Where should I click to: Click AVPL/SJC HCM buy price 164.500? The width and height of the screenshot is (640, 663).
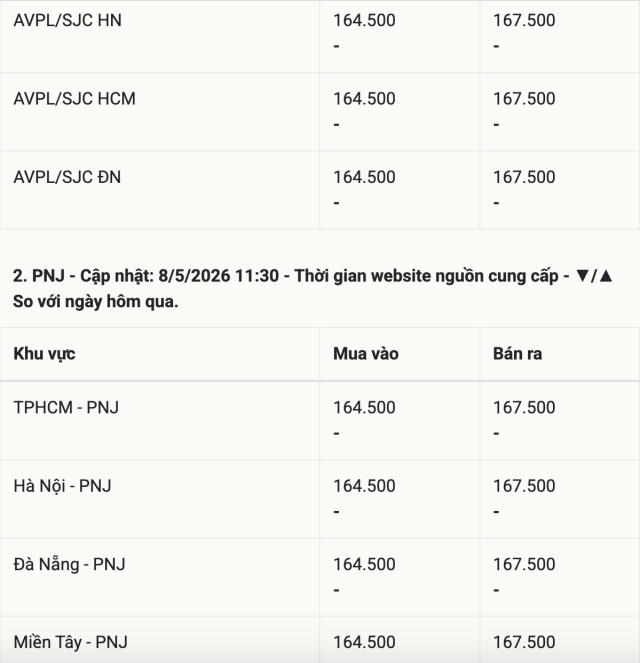click(364, 99)
